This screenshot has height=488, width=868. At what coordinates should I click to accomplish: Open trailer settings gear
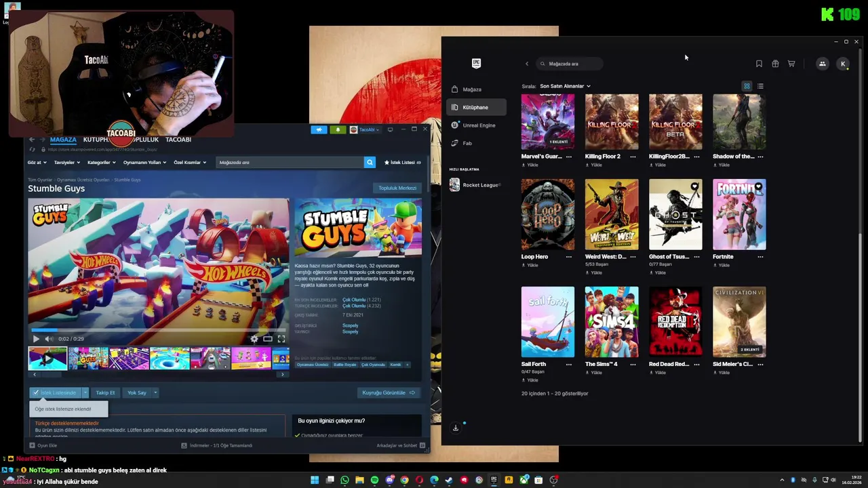pyautogui.click(x=254, y=339)
